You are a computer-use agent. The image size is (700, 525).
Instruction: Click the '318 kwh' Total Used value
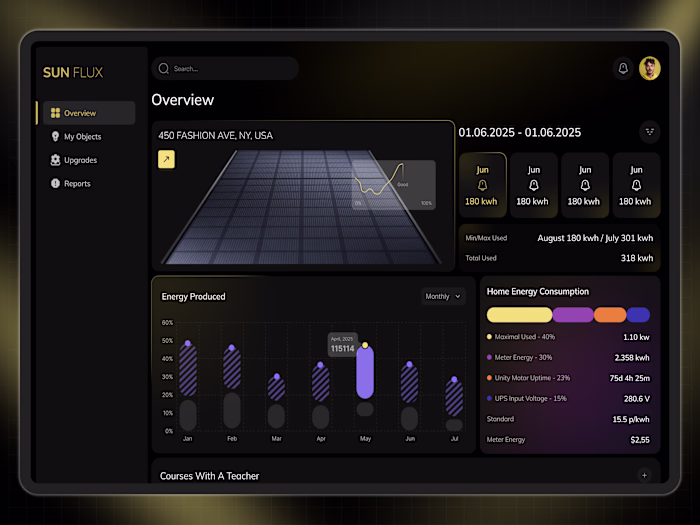click(x=637, y=258)
